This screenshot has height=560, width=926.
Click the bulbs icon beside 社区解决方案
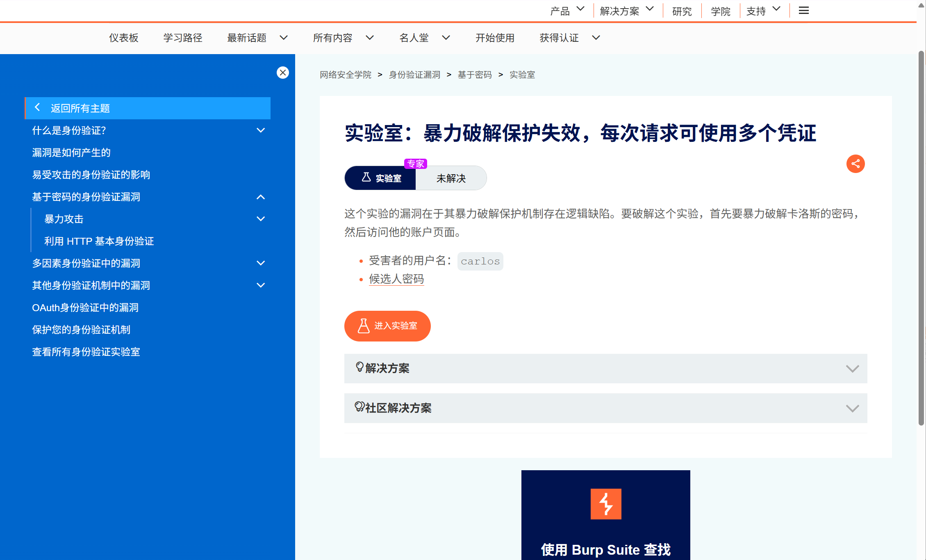coord(359,407)
